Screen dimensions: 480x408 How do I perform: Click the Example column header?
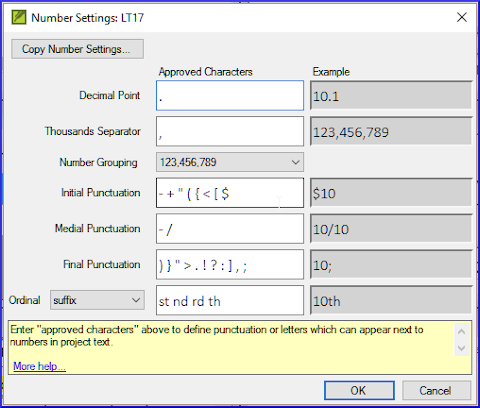tap(331, 72)
